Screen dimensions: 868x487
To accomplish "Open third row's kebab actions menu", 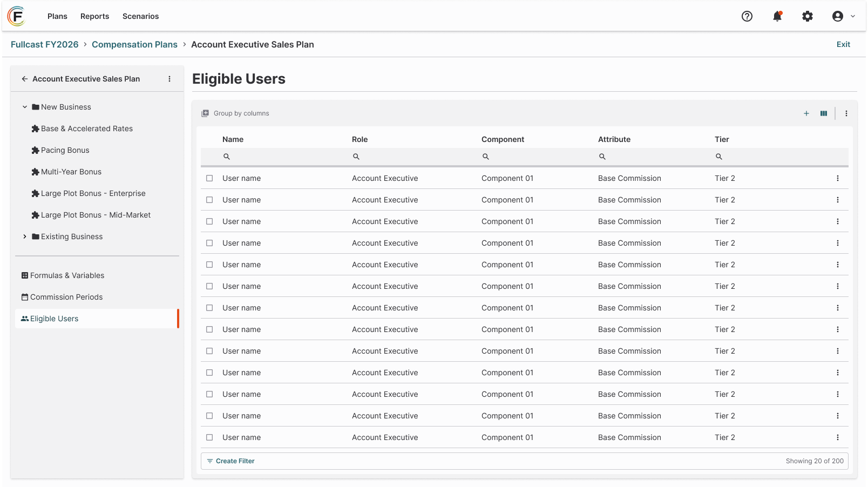I will (x=838, y=221).
